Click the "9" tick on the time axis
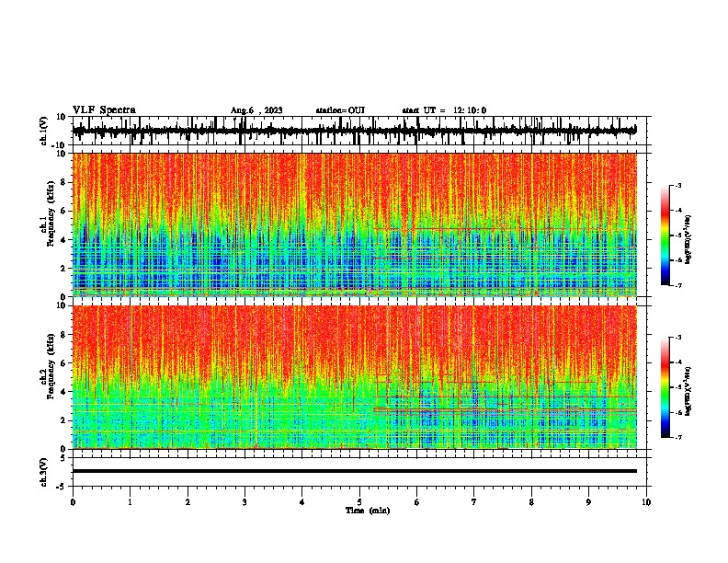Viewport: 728px width, 563px height. click(588, 502)
